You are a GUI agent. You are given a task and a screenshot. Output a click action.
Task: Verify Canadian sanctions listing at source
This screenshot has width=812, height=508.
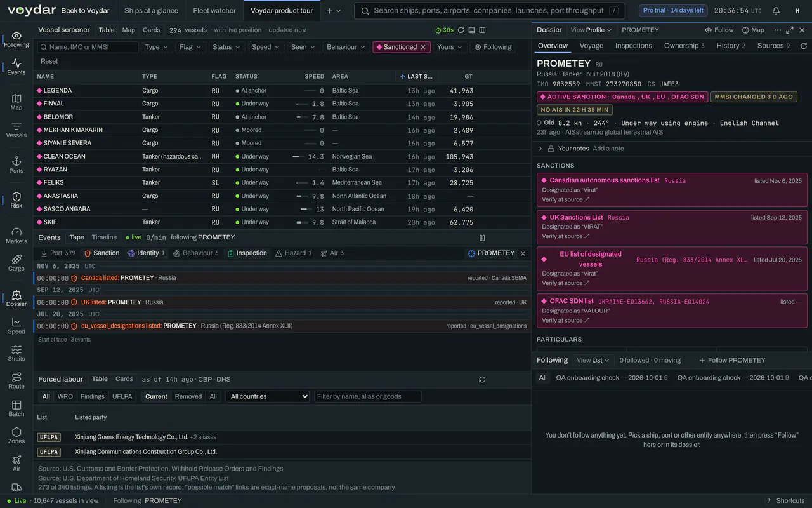566,199
